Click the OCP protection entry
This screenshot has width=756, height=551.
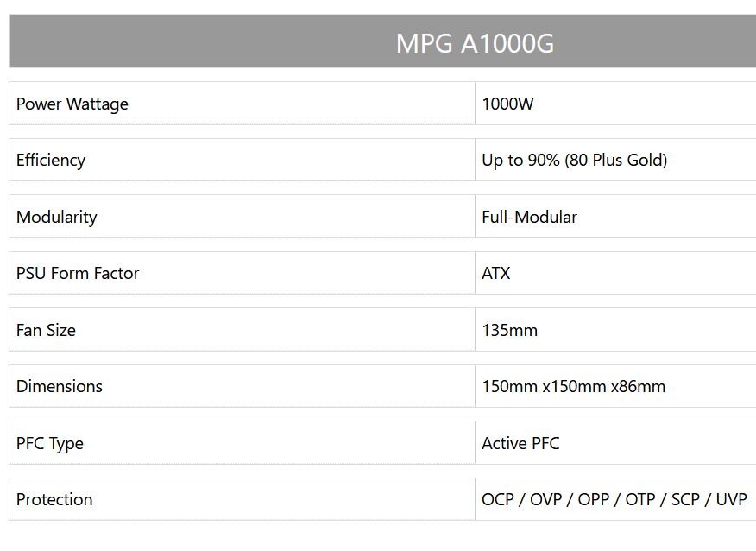point(498,499)
